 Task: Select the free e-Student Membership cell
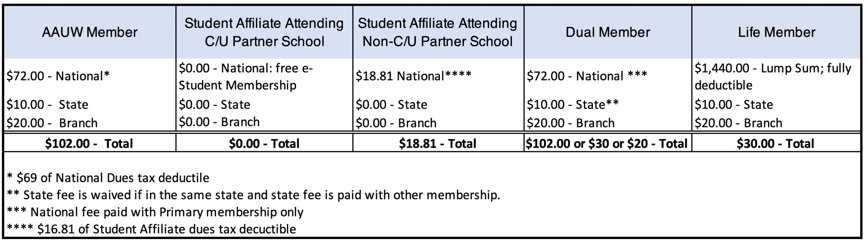246,77
